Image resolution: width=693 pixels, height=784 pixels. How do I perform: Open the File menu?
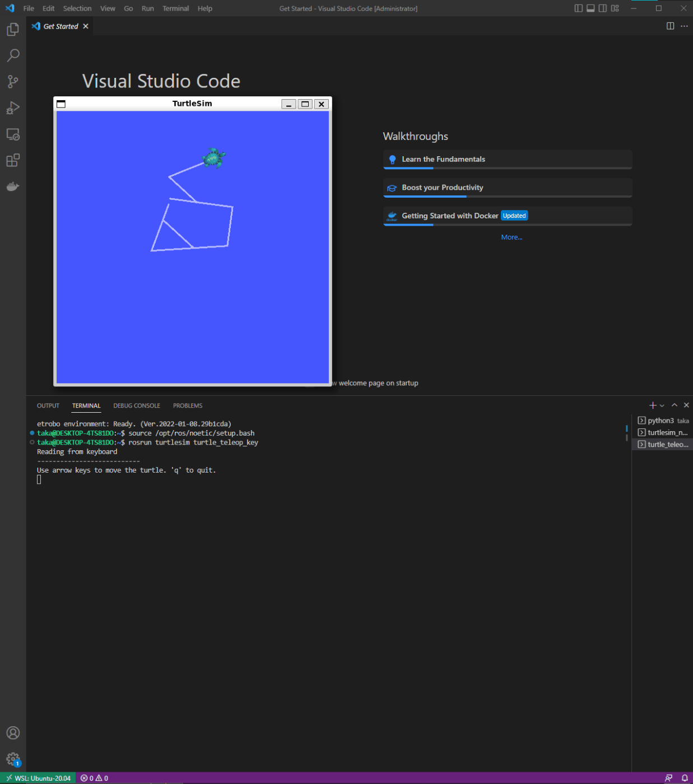[x=29, y=8]
